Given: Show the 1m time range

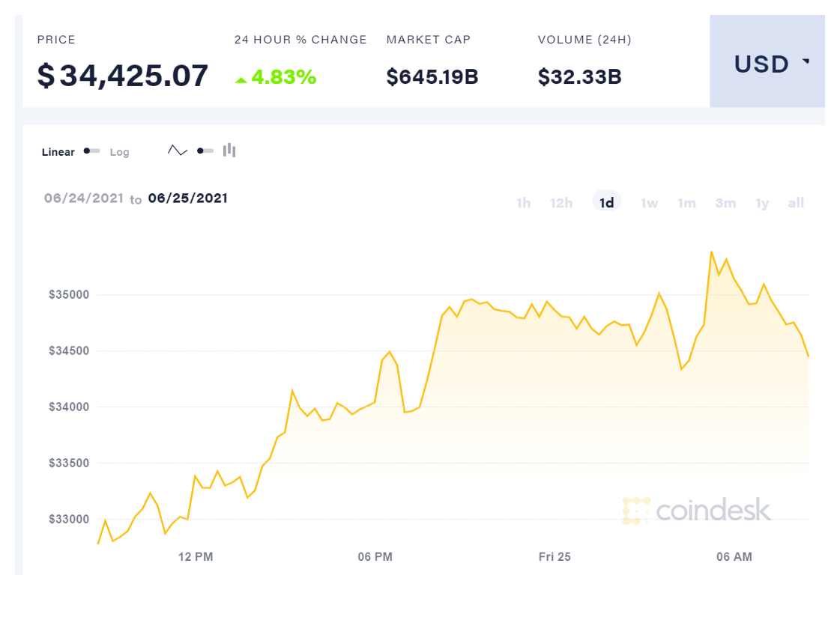Looking at the screenshot, I should coord(686,203).
